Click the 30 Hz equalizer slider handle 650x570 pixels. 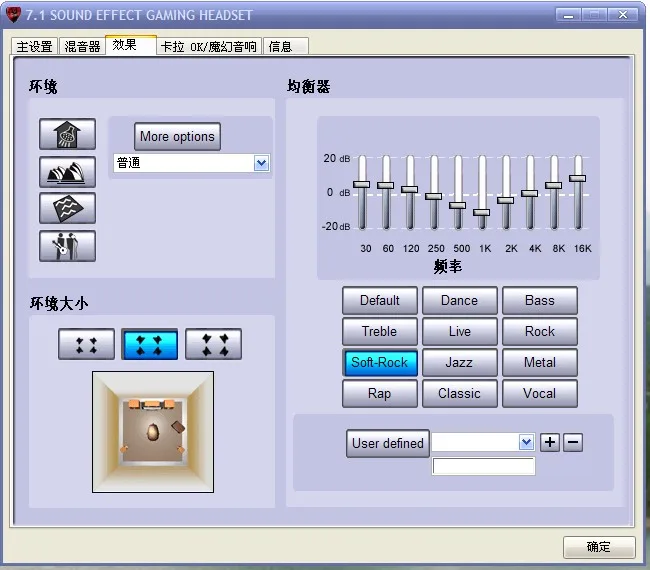pyautogui.click(x=361, y=184)
